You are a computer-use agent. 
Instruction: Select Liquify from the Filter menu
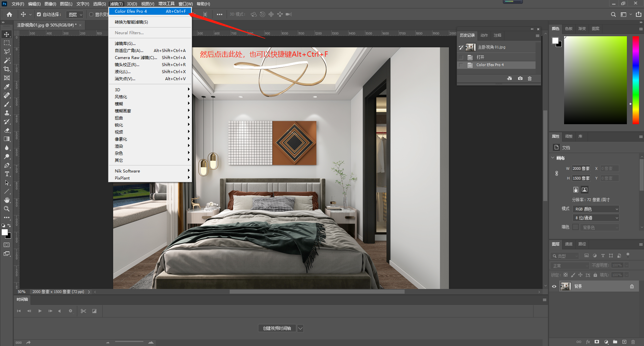click(x=150, y=71)
